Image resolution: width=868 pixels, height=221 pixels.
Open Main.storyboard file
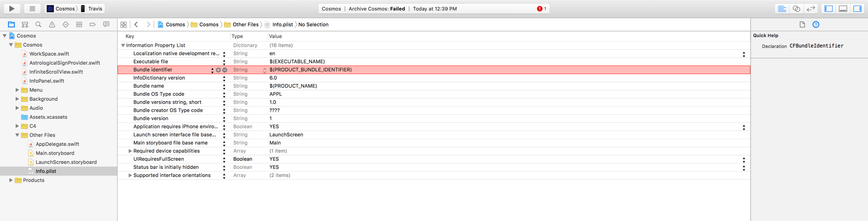55,153
